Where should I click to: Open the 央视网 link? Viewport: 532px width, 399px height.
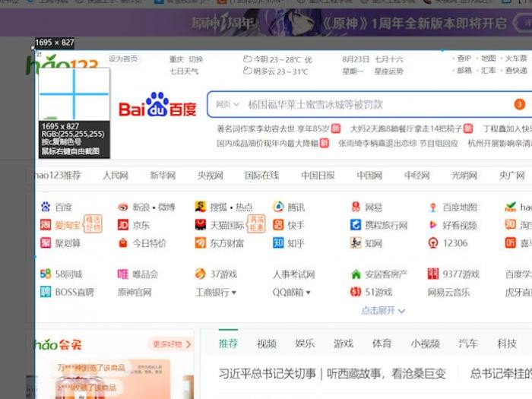pyautogui.click(x=211, y=176)
